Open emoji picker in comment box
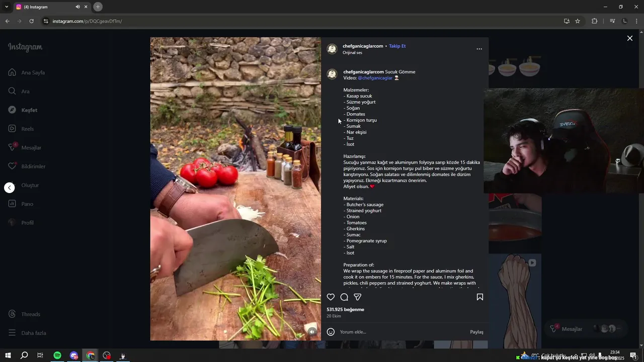 click(331, 332)
